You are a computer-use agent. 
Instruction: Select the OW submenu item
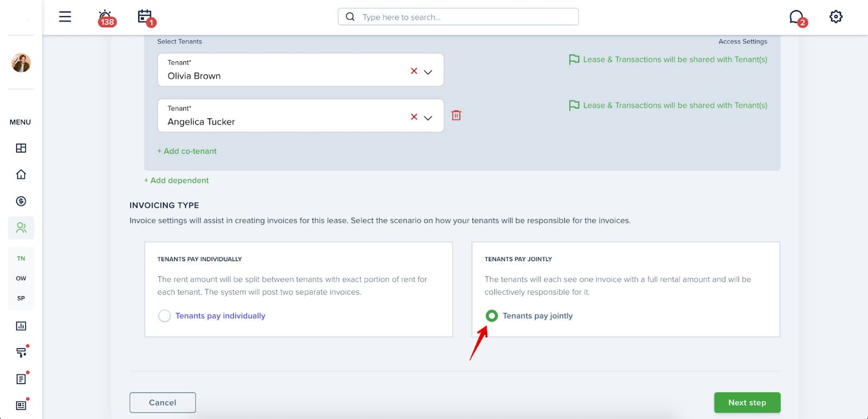[21, 278]
